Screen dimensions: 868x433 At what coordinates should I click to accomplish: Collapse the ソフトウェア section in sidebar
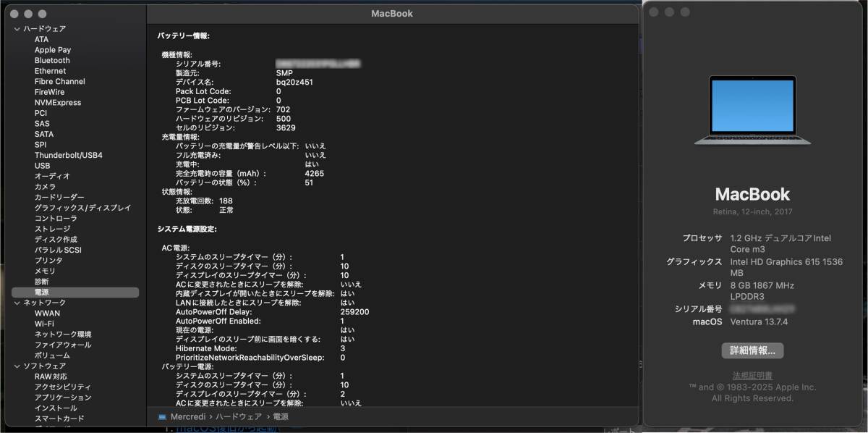click(17, 366)
